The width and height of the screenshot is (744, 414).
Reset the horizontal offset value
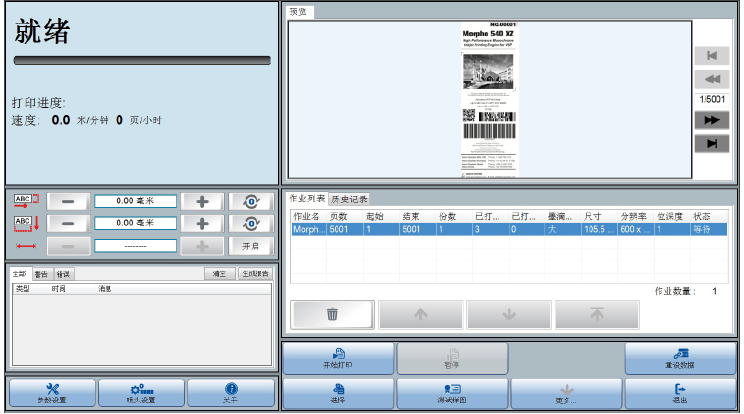click(x=250, y=201)
